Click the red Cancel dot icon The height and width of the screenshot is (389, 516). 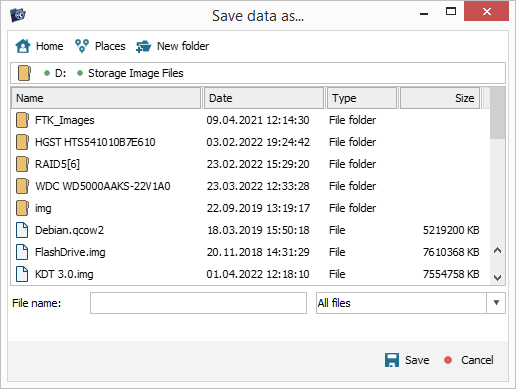[x=448, y=360]
